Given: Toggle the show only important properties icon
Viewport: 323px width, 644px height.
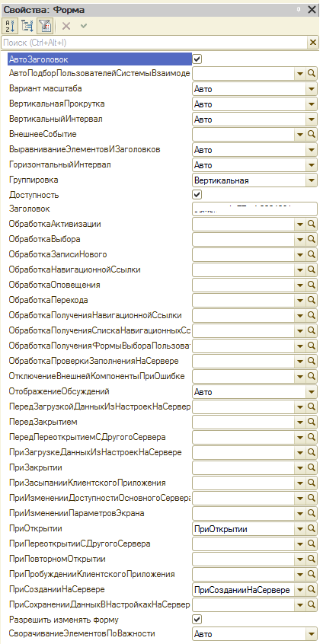Looking at the screenshot, I should 44,27.
